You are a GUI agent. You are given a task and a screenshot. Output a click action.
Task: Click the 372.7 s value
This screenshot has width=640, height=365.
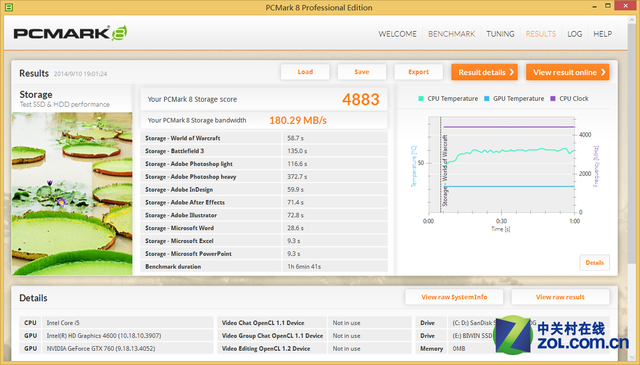tap(297, 177)
